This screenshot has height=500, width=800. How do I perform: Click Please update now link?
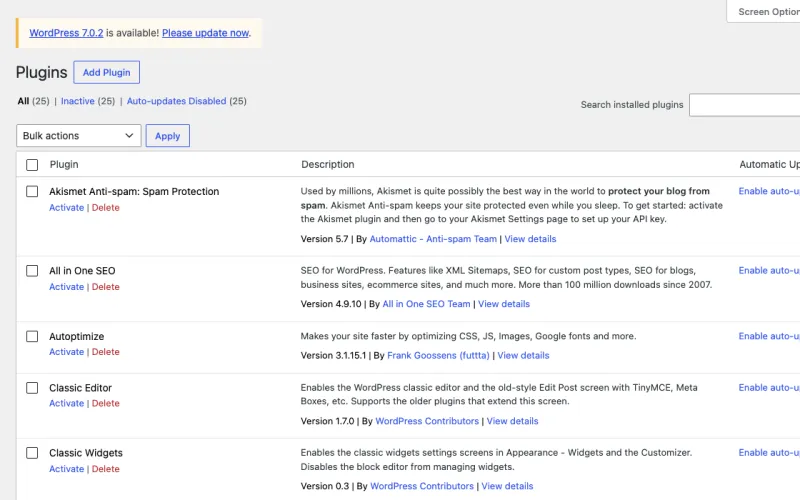coord(206,33)
